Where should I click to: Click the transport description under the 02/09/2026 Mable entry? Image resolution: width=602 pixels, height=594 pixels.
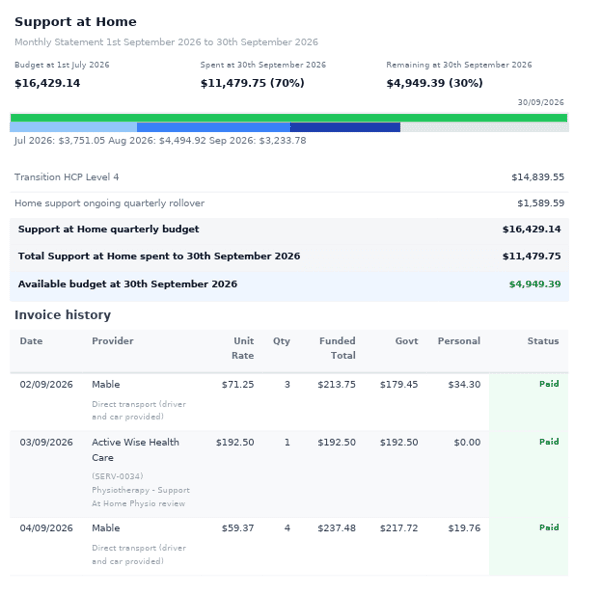coord(139,410)
